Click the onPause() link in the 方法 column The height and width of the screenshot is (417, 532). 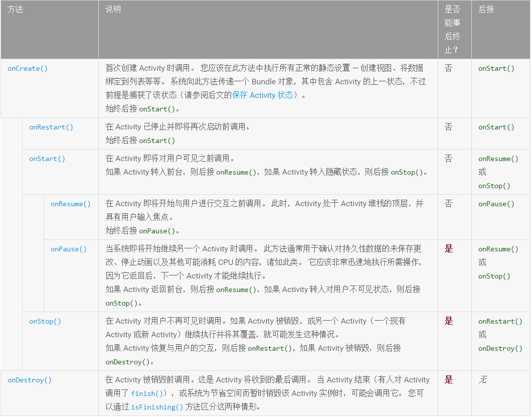(x=69, y=249)
